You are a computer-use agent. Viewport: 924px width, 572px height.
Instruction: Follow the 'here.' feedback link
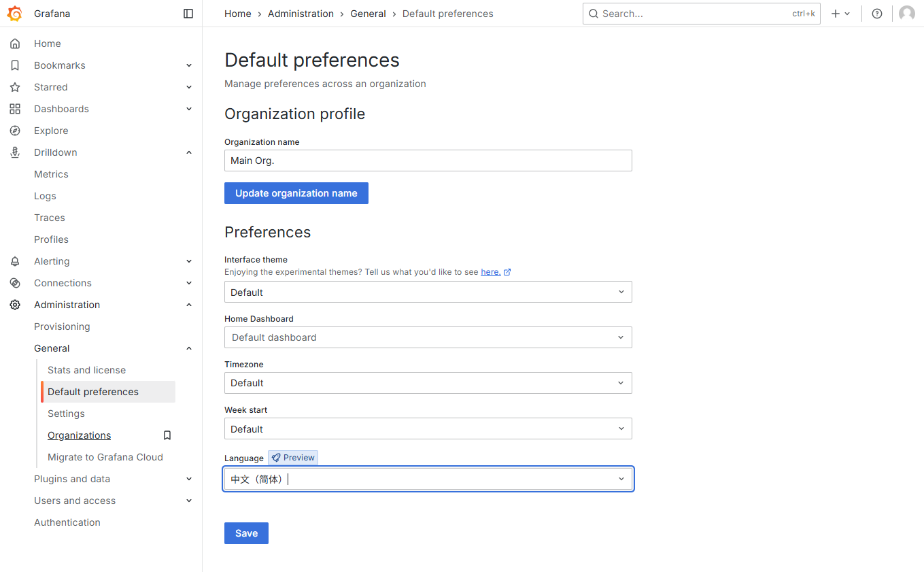click(491, 272)
